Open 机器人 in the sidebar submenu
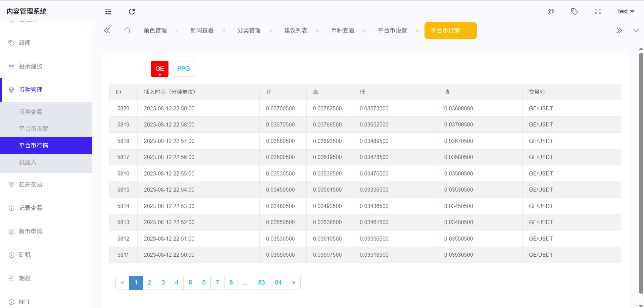The image size is (644, 308). (x=28, y=162)
